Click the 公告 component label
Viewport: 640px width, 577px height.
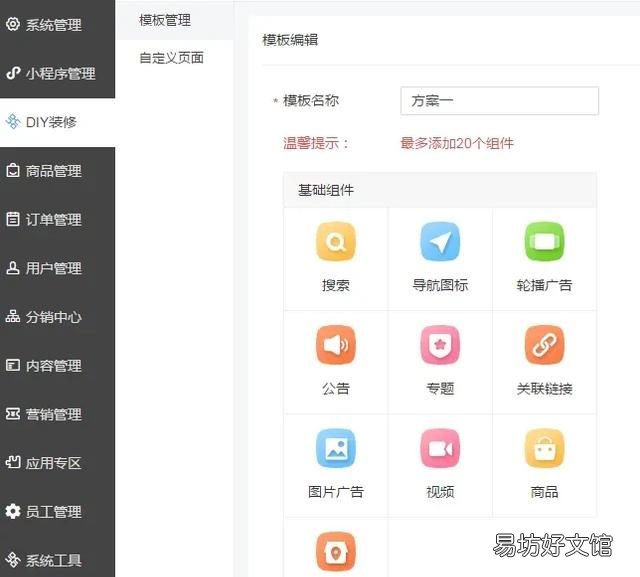click(336, 388)
